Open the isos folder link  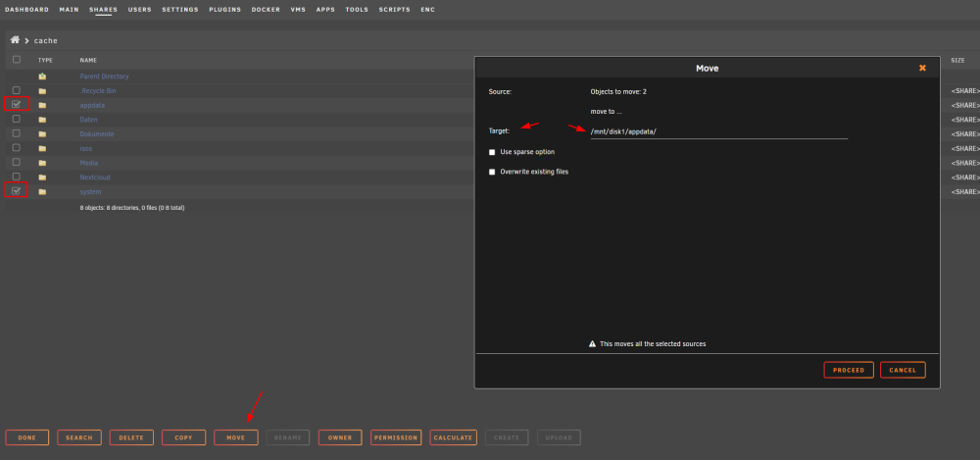point(86,148)
